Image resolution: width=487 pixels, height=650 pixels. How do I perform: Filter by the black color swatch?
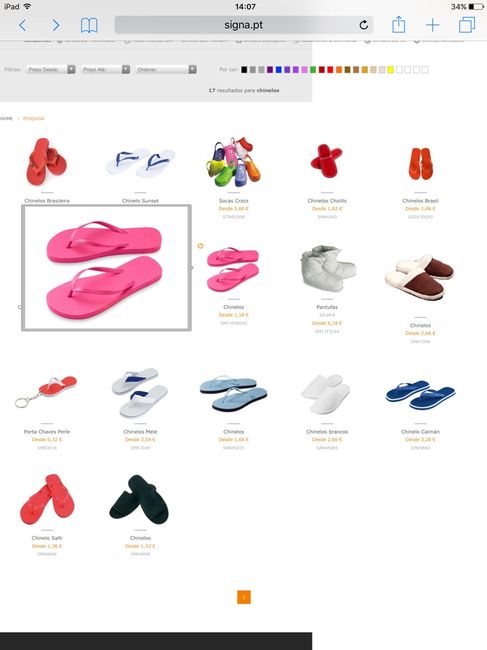(x=244, y=70)
